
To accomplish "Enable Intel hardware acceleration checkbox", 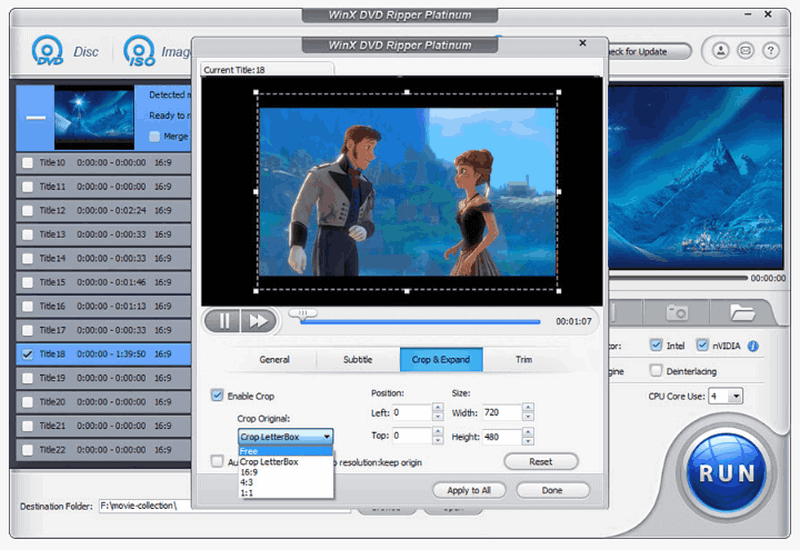I will point(656,345).
